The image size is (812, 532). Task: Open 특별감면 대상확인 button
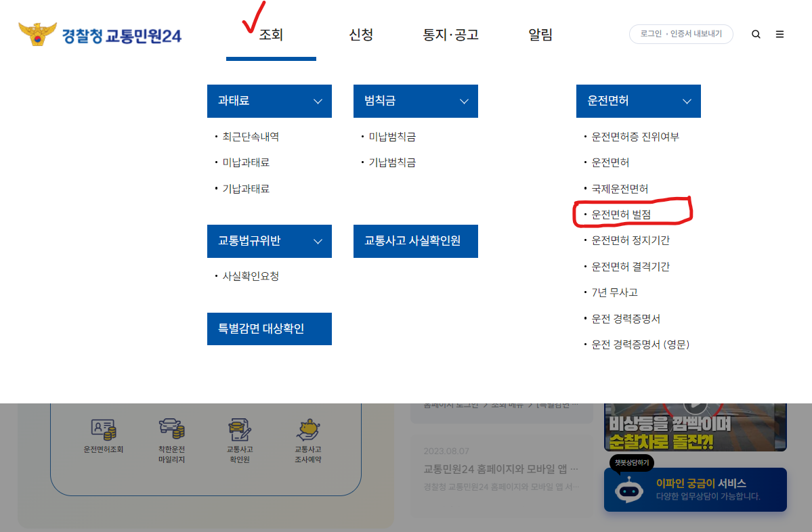[270, 329]
